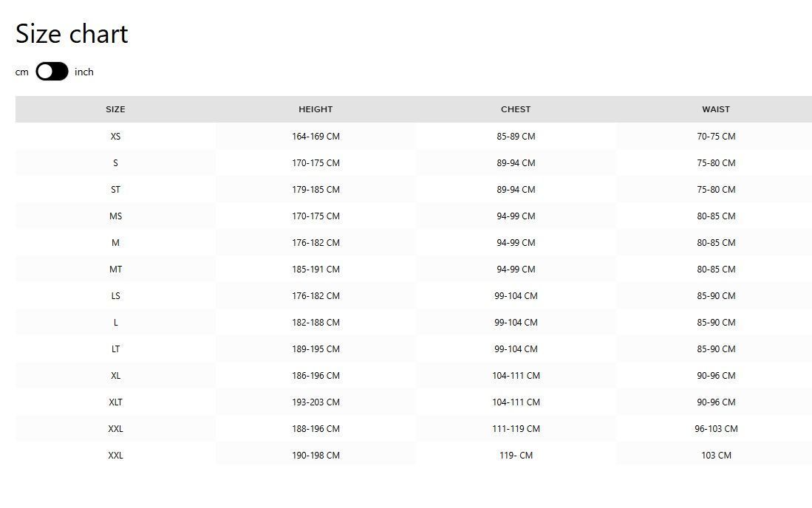This screenshot has width=812, height=508.
Task: Click the HEIGHT column header
Action: click(x=315, y=109)
